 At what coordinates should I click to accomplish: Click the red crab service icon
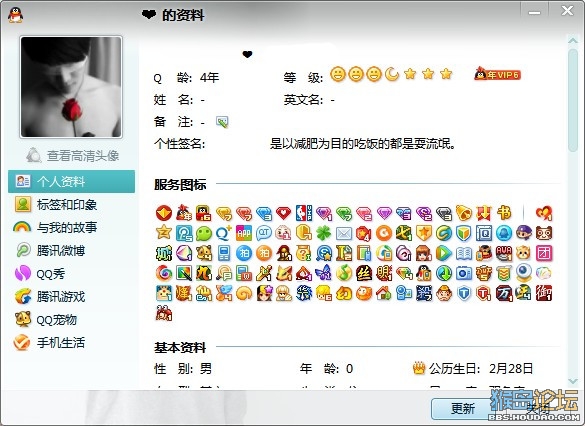click(x=164, y=314)
